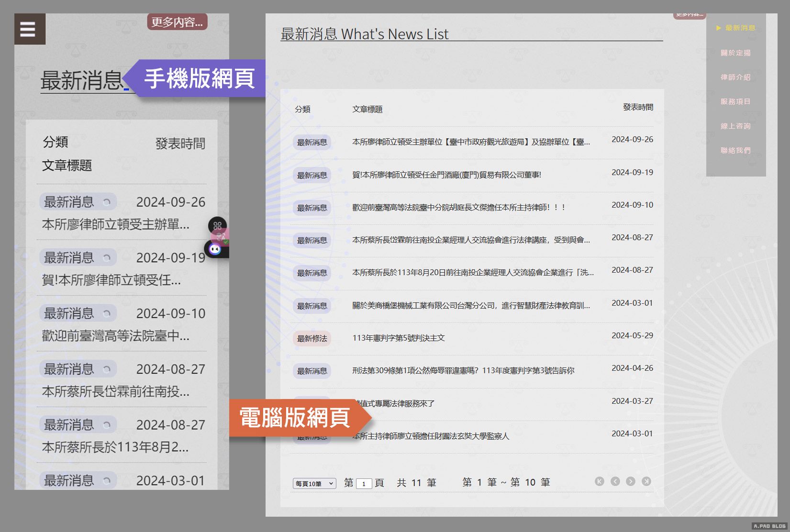The image size is (790, 532).
Task: Open 服務項目 from the sidebar menu
Action: tap(735, 101)
